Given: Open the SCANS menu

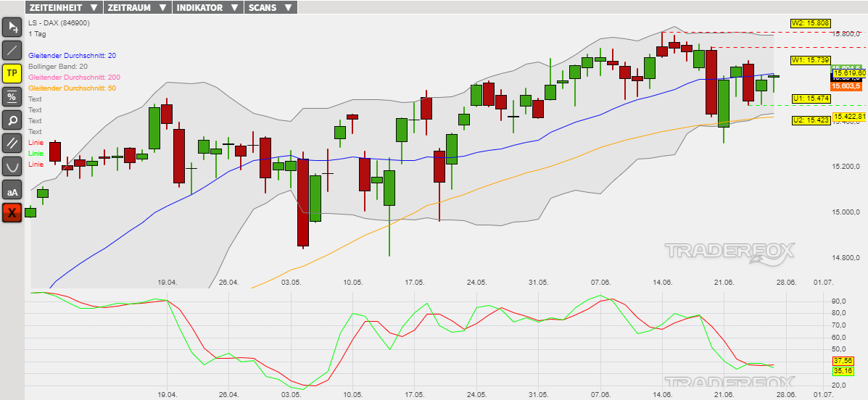Looking at the screenshot, I should (270, 8).
